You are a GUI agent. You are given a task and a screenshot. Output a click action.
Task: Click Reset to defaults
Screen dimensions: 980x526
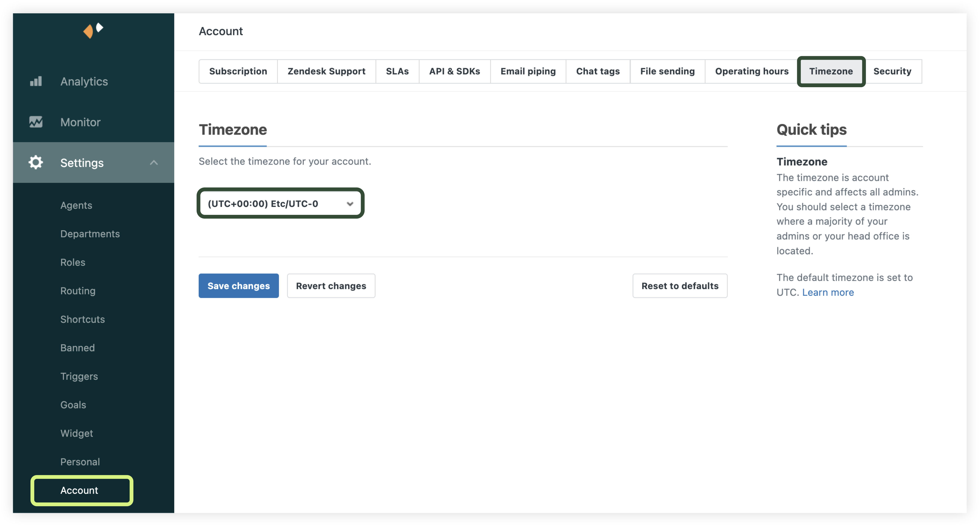[680, 286]
